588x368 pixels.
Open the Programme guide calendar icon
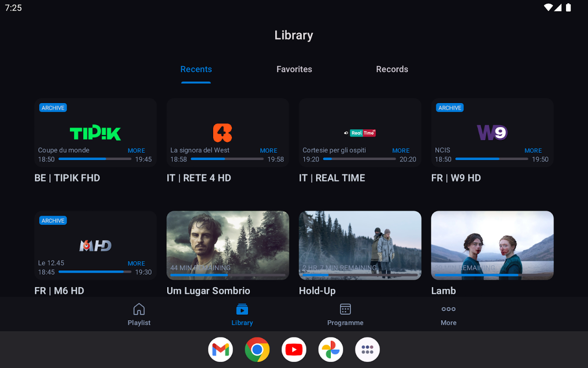345,309
